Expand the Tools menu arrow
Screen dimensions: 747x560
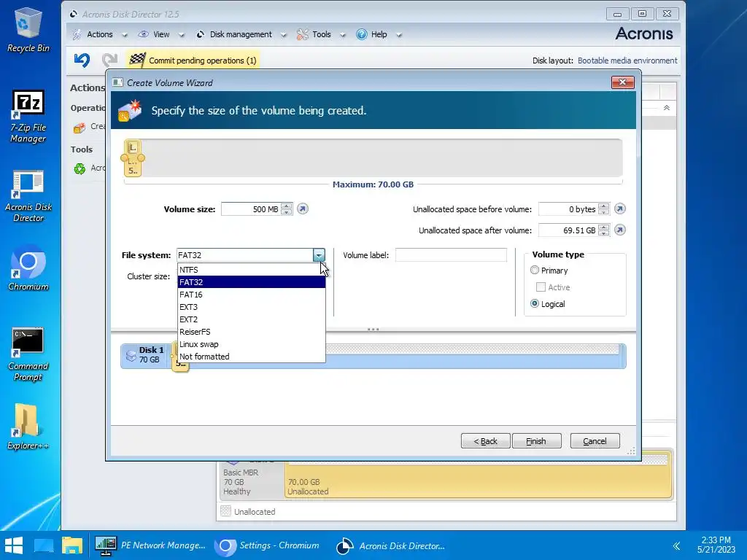[343, 35]
